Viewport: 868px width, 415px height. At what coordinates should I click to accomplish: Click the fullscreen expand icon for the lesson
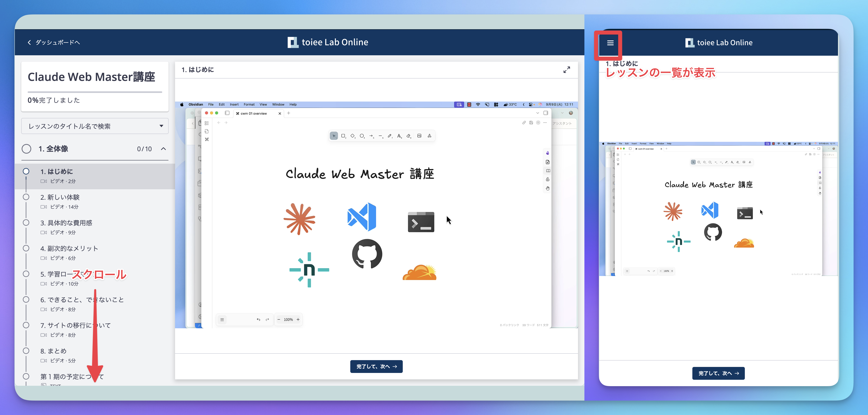coord(566,70)
